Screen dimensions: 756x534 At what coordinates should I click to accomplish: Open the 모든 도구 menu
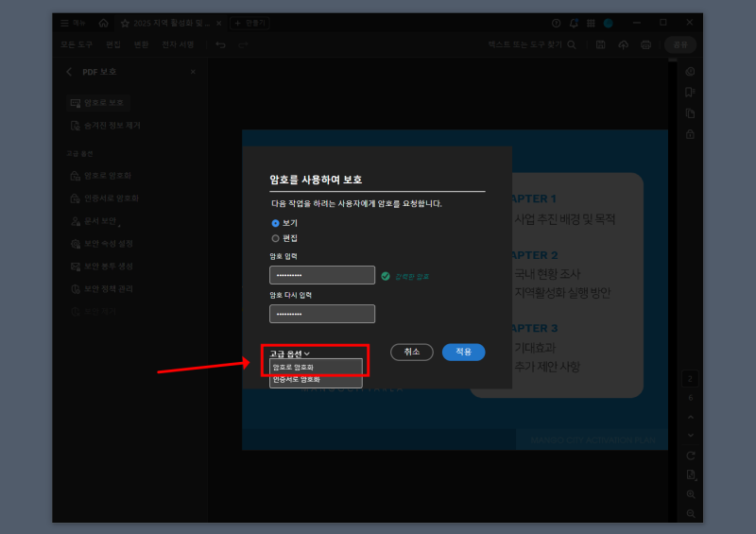coord(77,44)
